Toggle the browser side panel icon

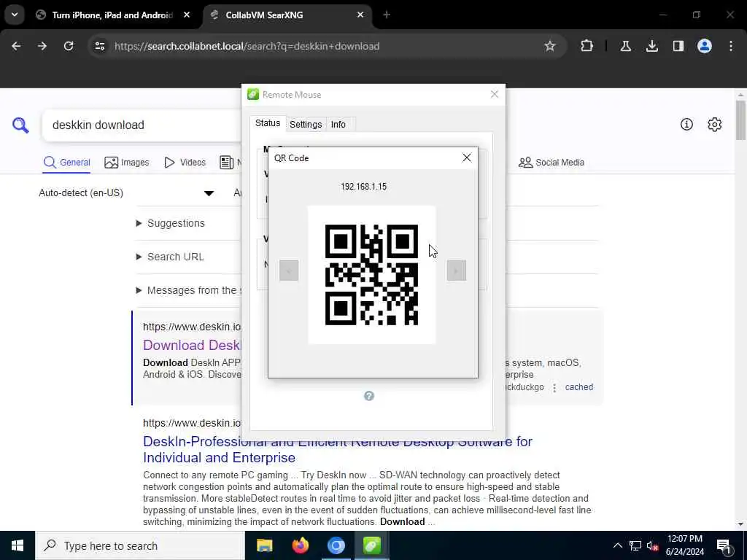click(x=678, y=46)
